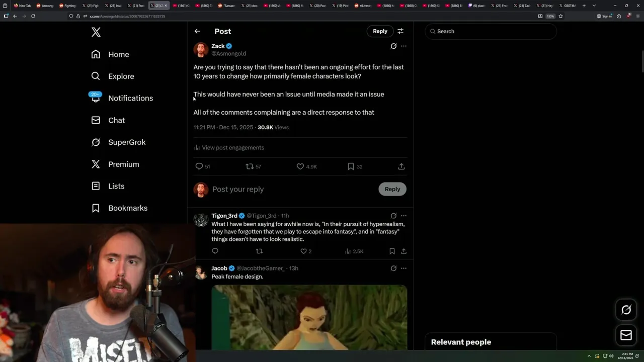The height and width of the screenshot is (362, 644).
Task: Open Bookmarks from the sidebar menu
Action: [128, 208]
